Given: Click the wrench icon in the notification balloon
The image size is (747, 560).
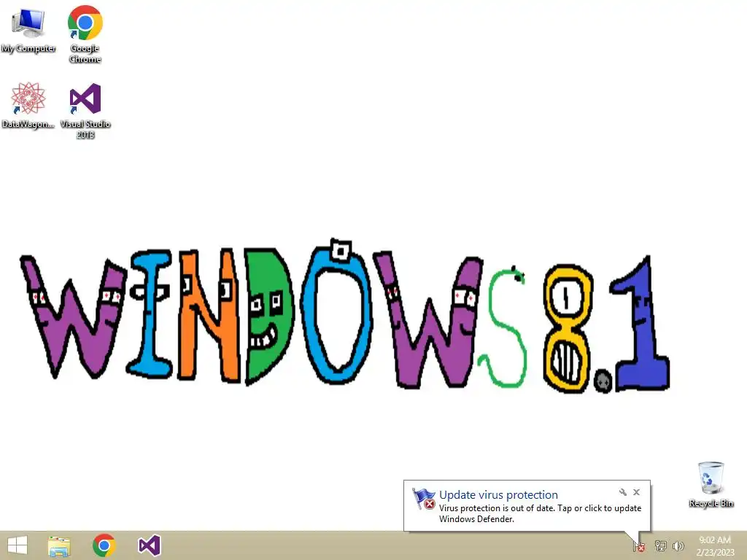Looking at the screenshot, I should 623,492.
